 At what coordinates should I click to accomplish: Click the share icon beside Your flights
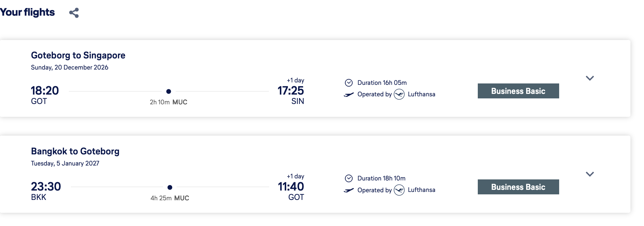(74, 13)
